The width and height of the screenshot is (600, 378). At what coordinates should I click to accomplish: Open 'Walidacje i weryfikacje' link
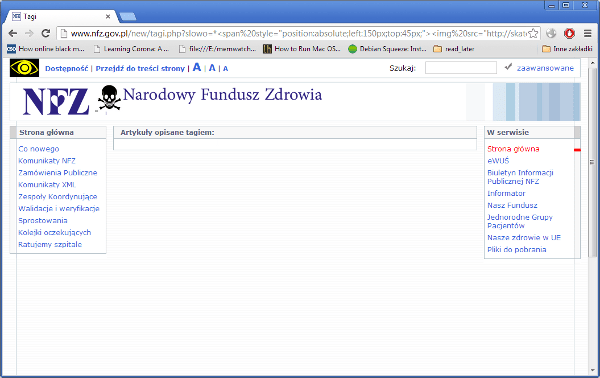(x=59, y=209)
